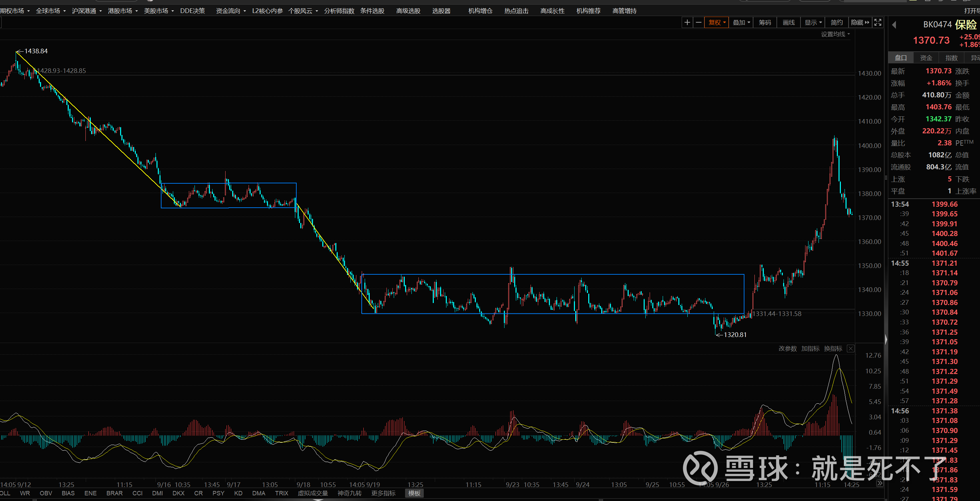Select the TRIX indicator tab

coord(282,493)
